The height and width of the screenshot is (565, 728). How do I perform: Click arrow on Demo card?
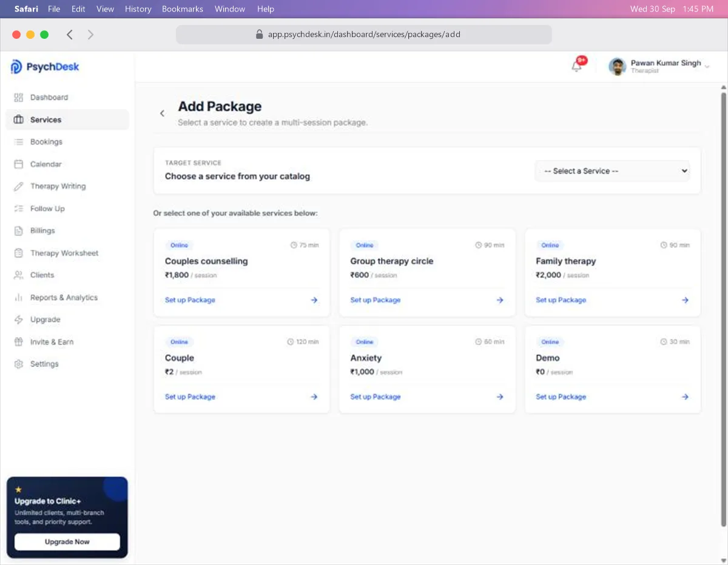pos(685,397)
